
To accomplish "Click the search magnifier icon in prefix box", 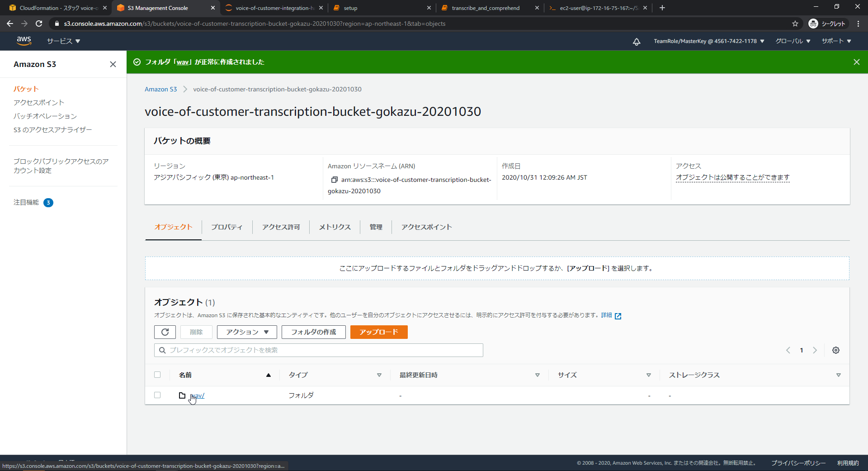I will tap(162, 350).
